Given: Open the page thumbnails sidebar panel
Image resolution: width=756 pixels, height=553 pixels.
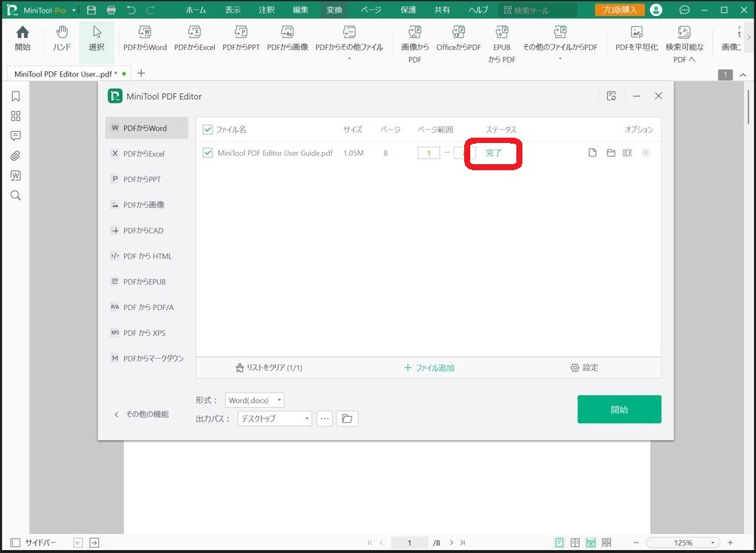Looking at the screenshot, I should tap(15, 117).
